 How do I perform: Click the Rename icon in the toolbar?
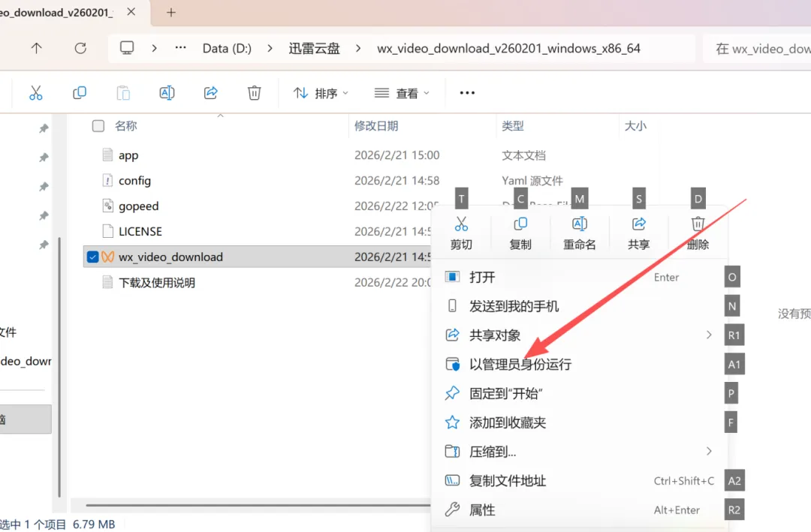tap(167, 93)
